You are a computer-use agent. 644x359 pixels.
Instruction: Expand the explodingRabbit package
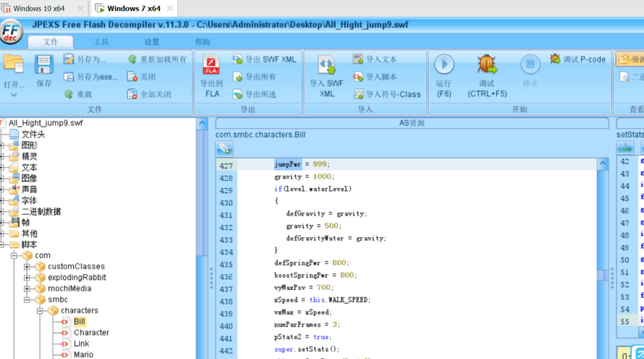[x=27, y=278]
